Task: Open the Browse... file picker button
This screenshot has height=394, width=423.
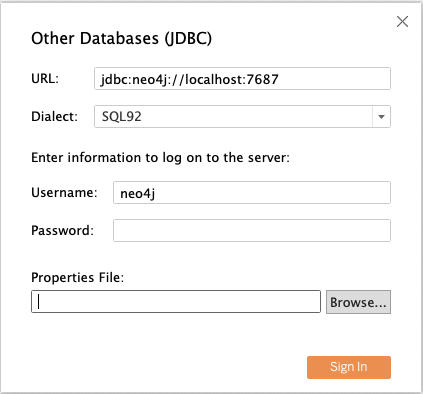Action: [358, 302]
